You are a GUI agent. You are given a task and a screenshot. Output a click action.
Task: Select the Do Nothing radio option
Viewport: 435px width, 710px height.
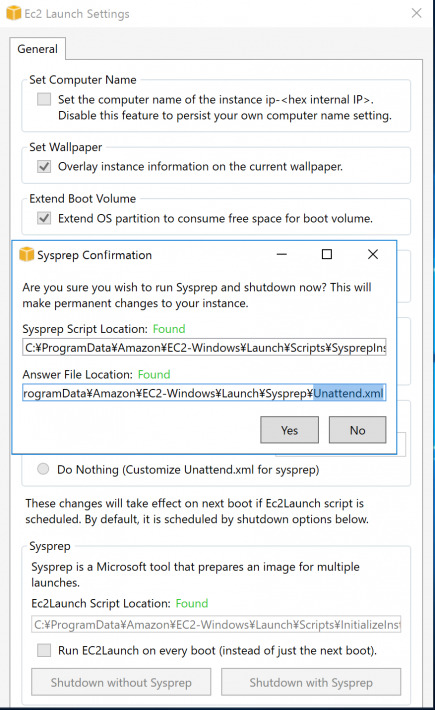43,469
